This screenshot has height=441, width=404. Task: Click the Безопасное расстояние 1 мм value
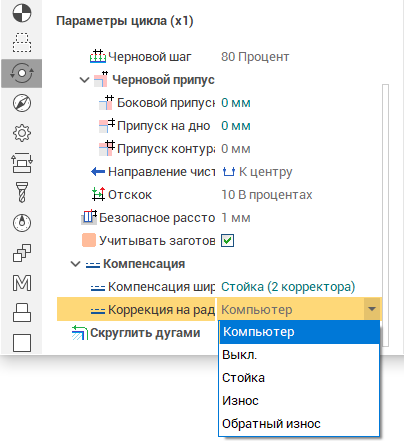coord(236,218)
